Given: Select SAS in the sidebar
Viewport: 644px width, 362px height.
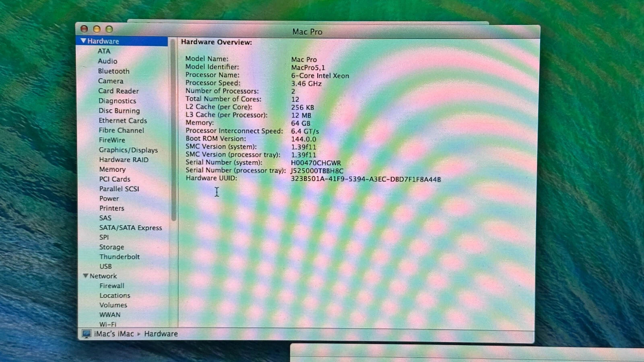Looking at the screenshot, I should pyautogui.click(x=105, y=218).
